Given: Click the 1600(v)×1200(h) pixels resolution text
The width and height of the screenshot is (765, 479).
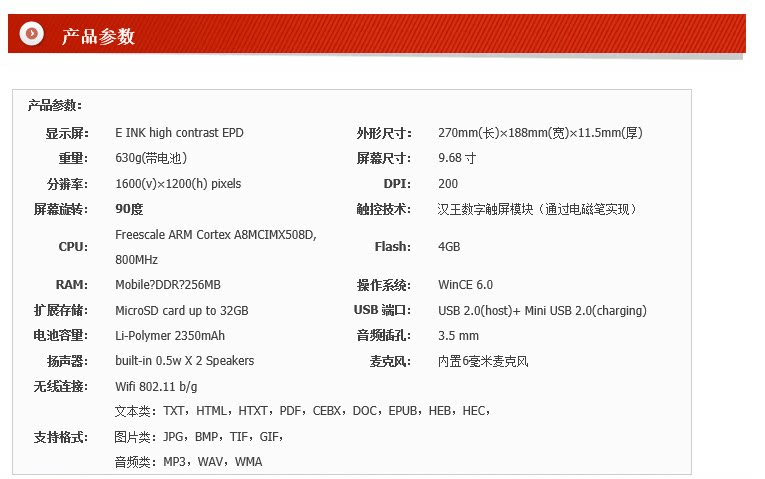Looking at the screenshot, I should coord(178,184).
